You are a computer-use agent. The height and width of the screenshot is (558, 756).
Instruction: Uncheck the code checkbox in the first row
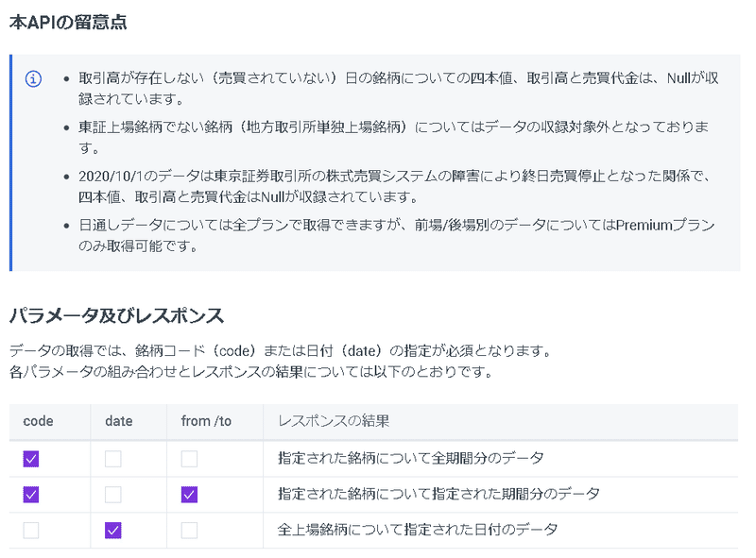[x=30, y=458]
